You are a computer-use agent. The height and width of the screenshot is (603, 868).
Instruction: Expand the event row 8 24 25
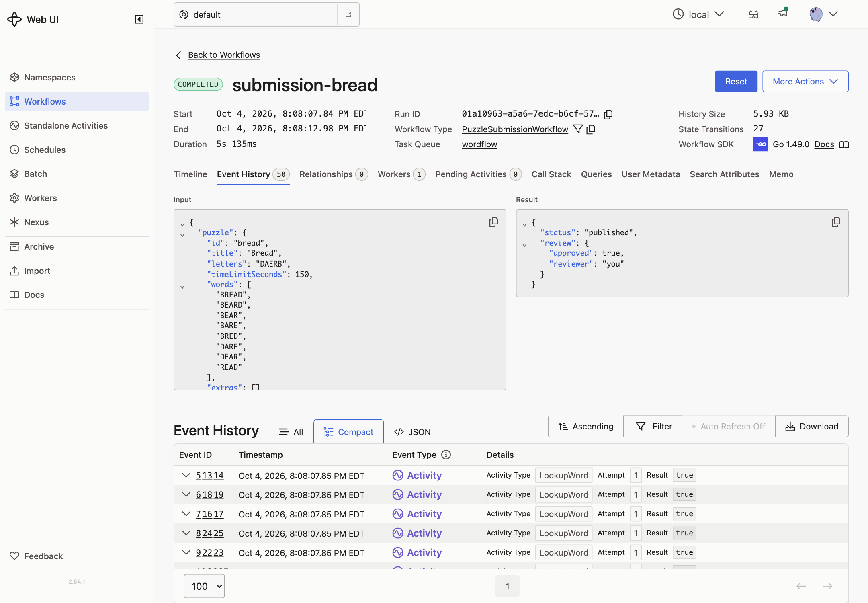[186, 533]
